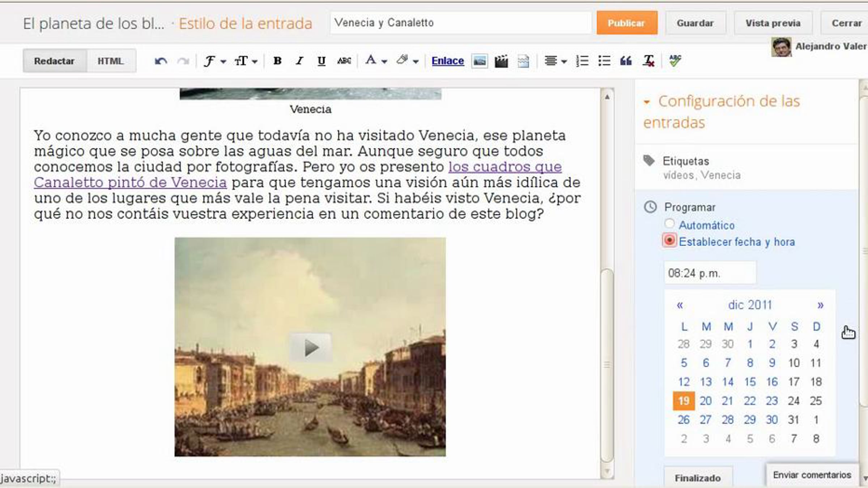Image resolution: width=868 pixels, height=488 pixels.
Task: Click the Estilo de la entrada heading
Action: [x=245, y=23]
